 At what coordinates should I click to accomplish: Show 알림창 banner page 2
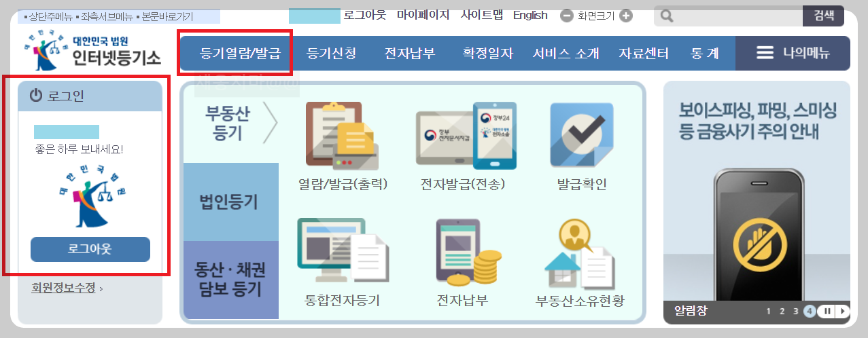(782, 312)
